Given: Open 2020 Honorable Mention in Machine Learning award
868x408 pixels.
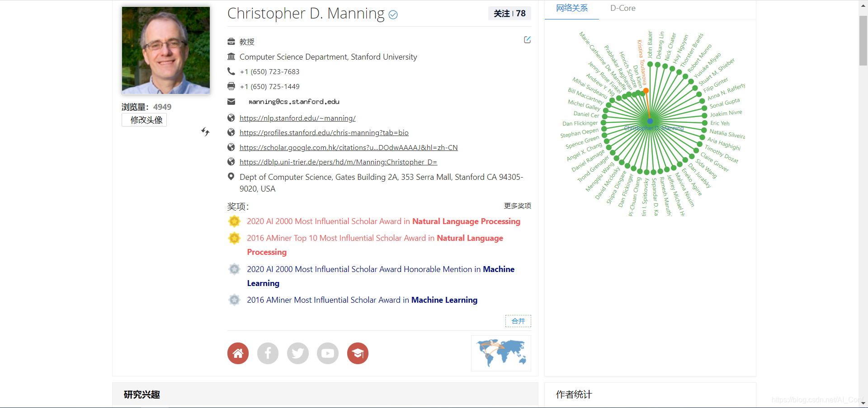Looking at the screenshot, I should tap(381, 276).
